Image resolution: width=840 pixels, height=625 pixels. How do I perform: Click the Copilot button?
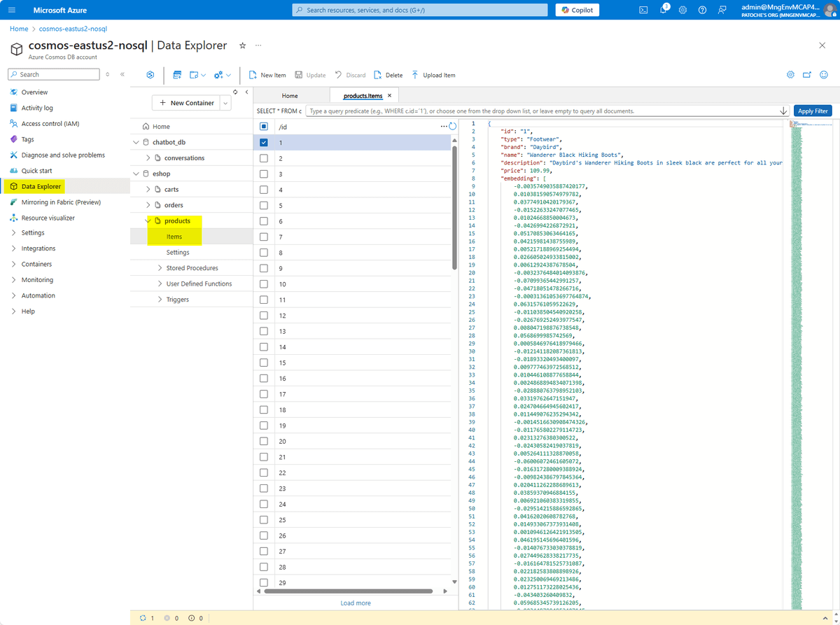(x=577, y=10)
